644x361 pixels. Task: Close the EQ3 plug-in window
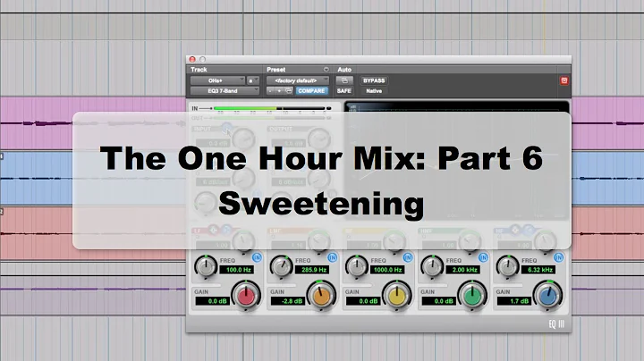tap(191, 59)
